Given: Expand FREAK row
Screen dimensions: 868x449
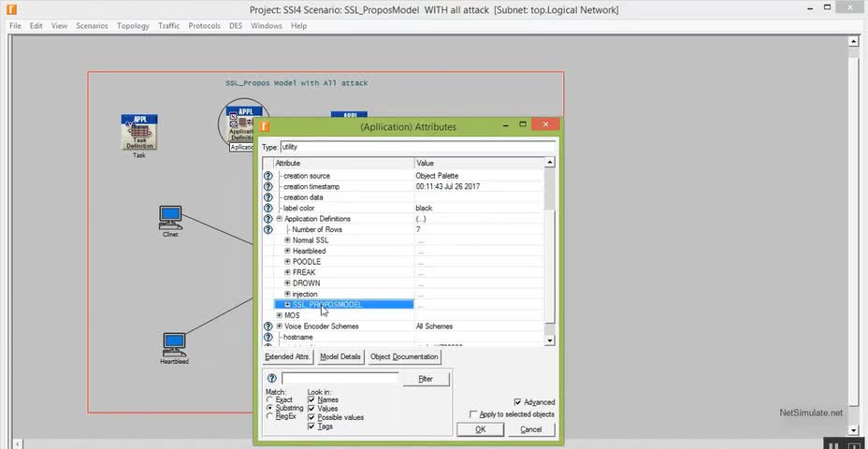Looking at the screenshot, I should (287, 272).
